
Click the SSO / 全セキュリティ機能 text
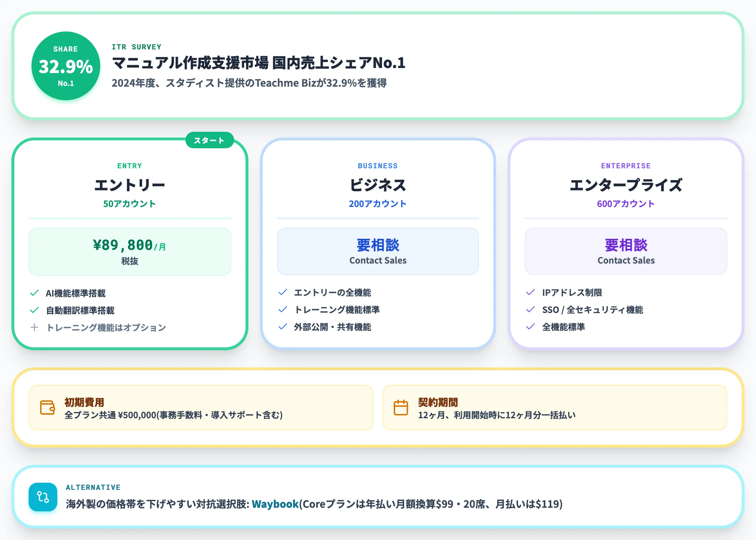click(593, 310)
